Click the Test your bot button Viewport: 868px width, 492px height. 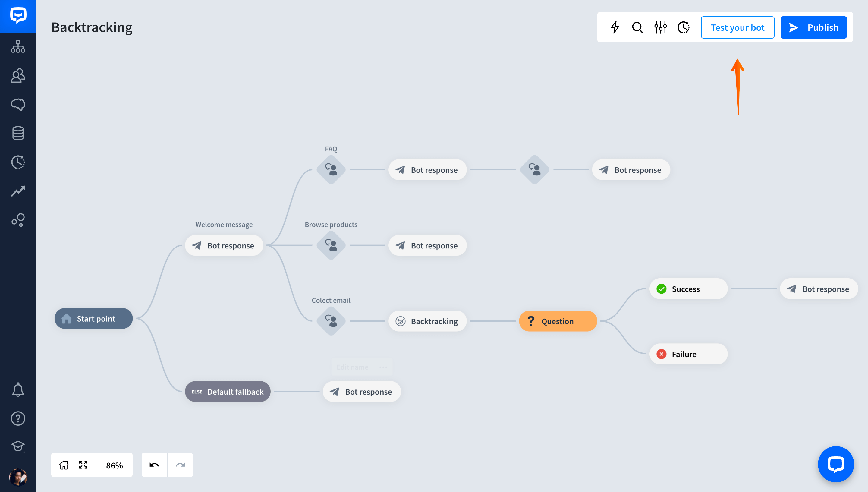coord(737,27)
